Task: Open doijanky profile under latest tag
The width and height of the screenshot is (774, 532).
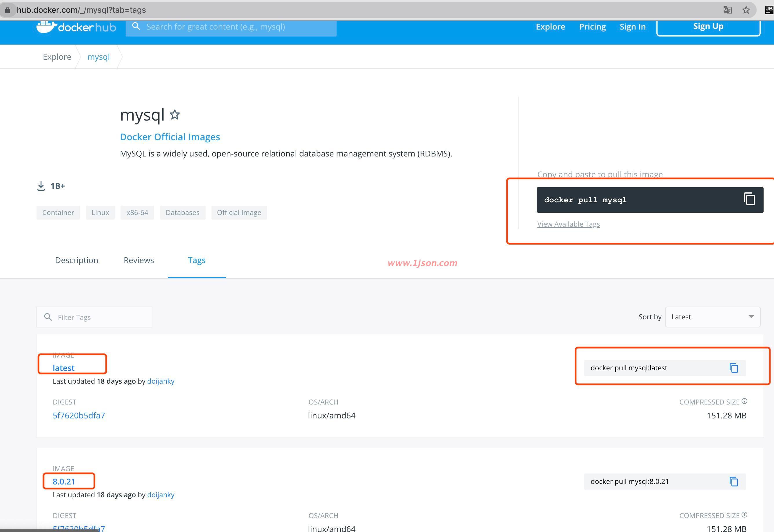Action: [160, 381]
